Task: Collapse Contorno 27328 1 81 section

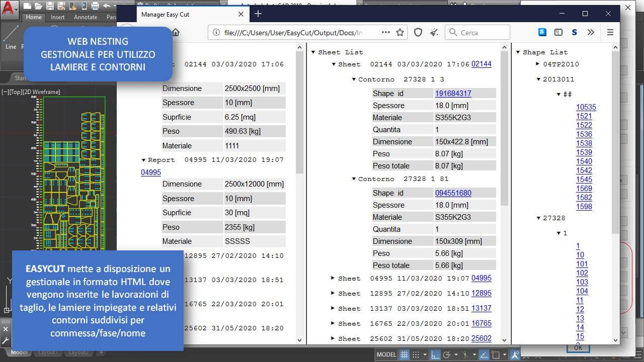Action: point(354,179)
